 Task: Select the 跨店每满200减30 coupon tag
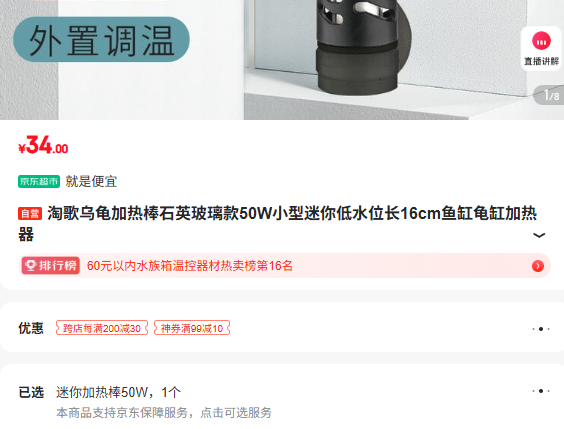click(x=102, y=328)
